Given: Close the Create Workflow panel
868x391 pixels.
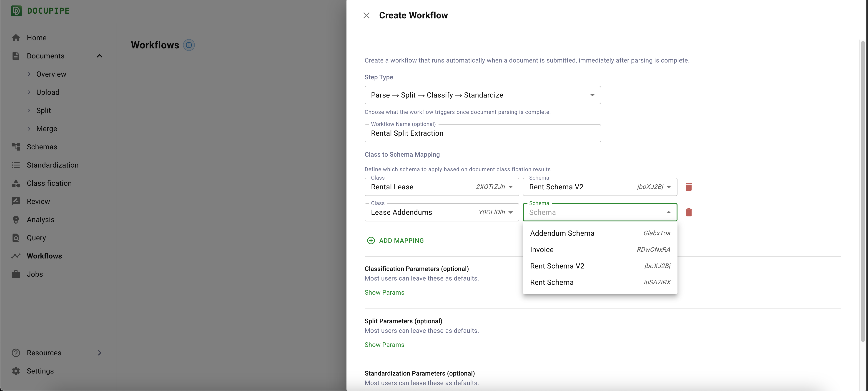Looking at the screenshot, I should 366,15.
